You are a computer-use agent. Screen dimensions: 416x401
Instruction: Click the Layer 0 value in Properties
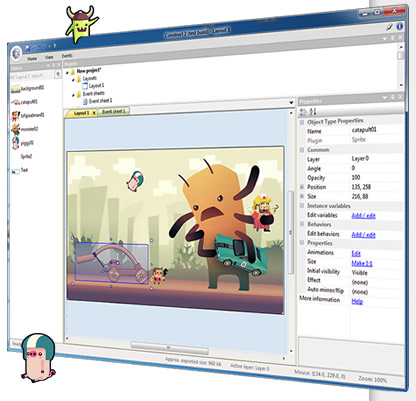(360, 158)
